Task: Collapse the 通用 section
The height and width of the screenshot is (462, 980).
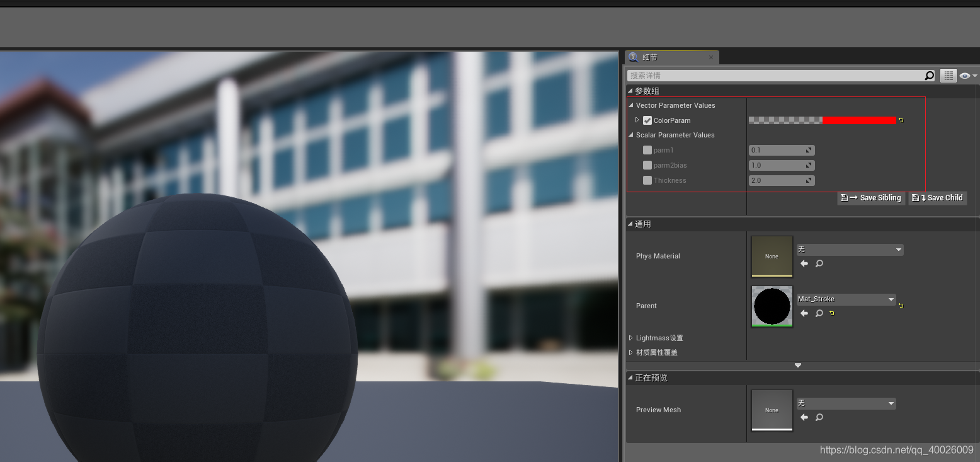Action: pyautogui.click(x=630, y=224)
